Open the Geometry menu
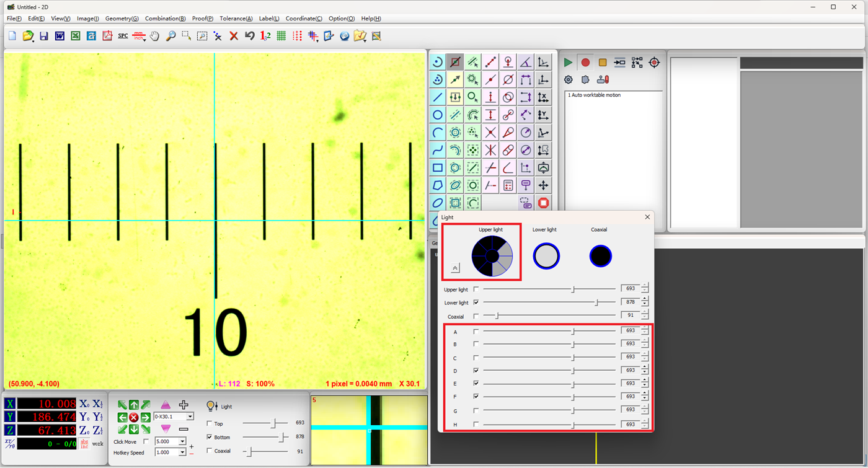 tap(122, 19)
